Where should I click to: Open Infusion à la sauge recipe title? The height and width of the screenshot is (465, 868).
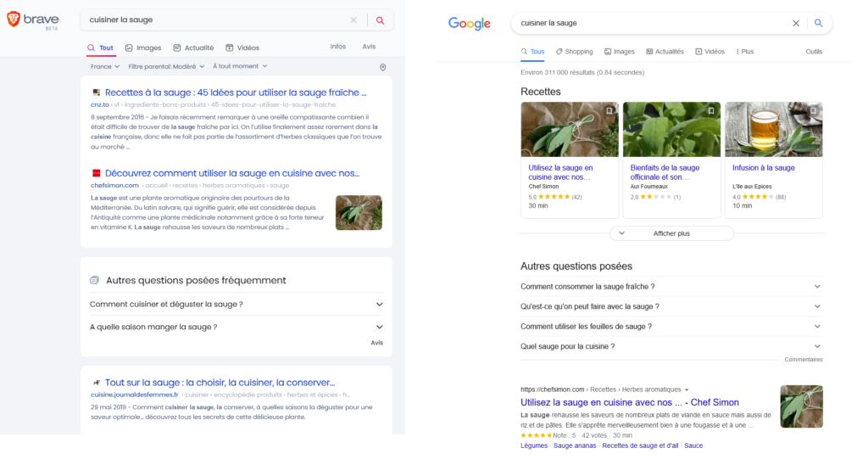click(764, 168)
